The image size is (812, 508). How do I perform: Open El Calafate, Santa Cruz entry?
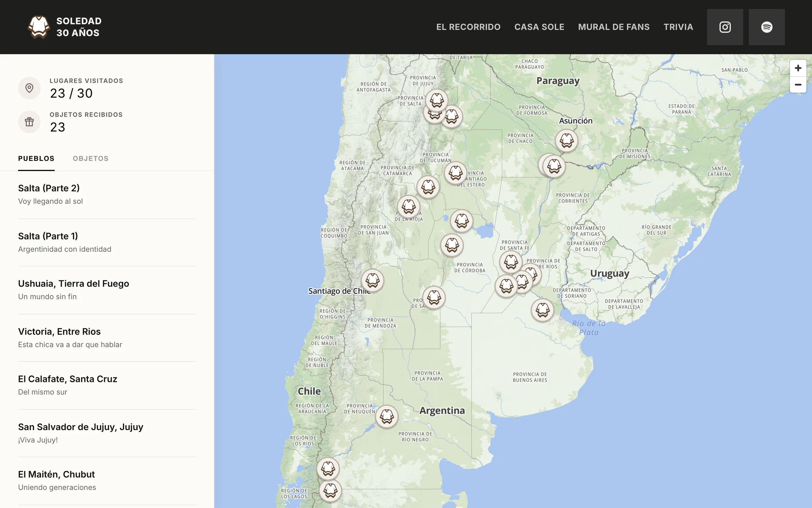[x=107, y=386]
